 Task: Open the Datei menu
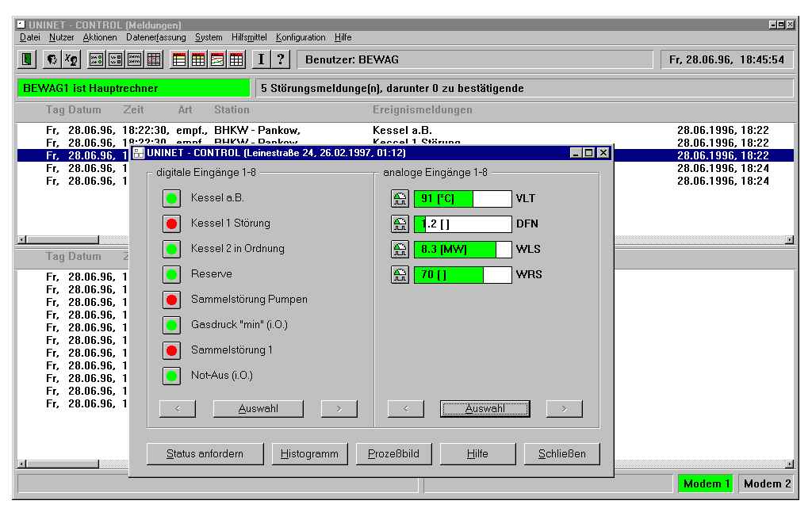coord(29,37)
